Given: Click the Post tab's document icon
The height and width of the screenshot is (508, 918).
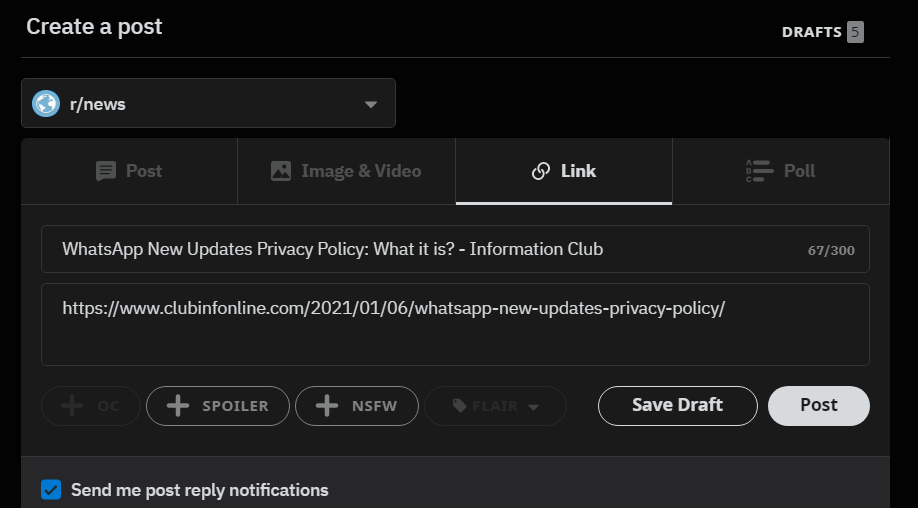Looking at the screenshot, I should point(106,171).
